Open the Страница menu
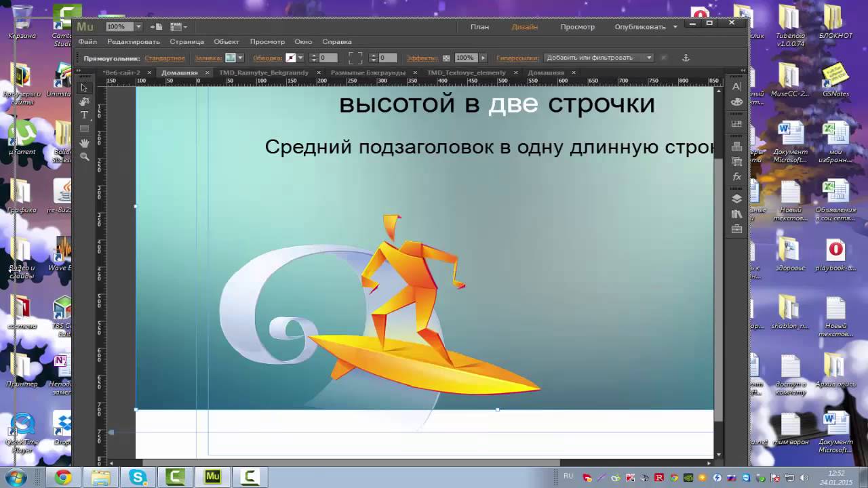The height and width of the screenshot is (488, 868). pyautogui.click(x=186, y=42)
